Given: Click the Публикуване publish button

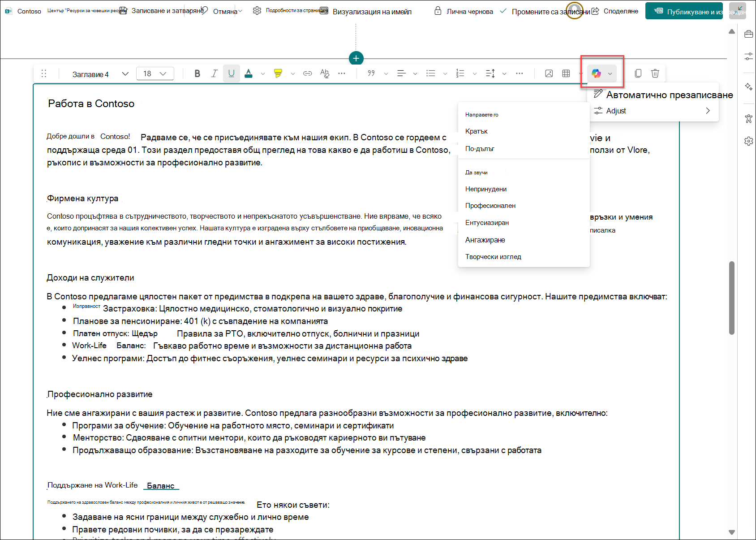Looking at the screenshot, I should (x=684, y=11).
